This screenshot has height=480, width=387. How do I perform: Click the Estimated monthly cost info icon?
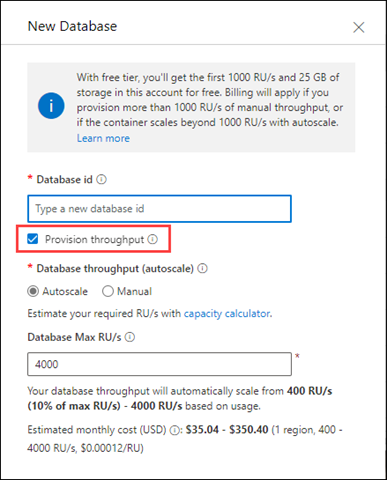(174, 430)
